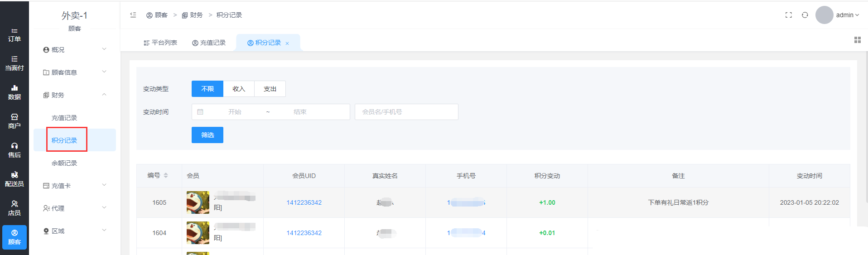
Task: Open the 数据 statistics icon
Action: click(14, 92)
